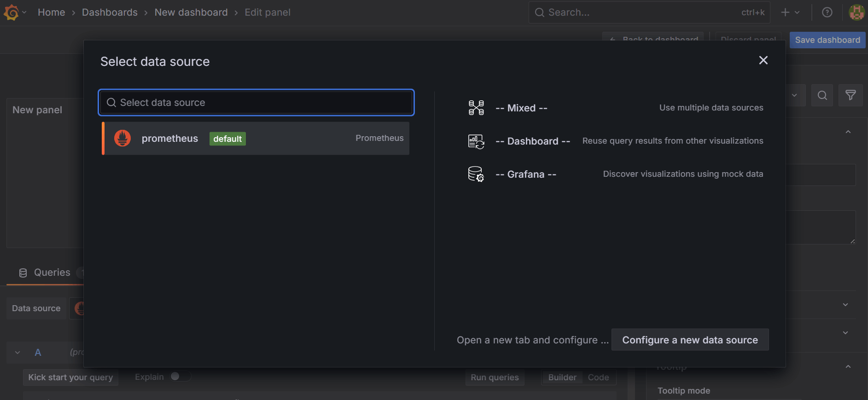Open New dashboard breadcrumb
Viewport: 868px width, 400px height.
(x=191, y=12)
